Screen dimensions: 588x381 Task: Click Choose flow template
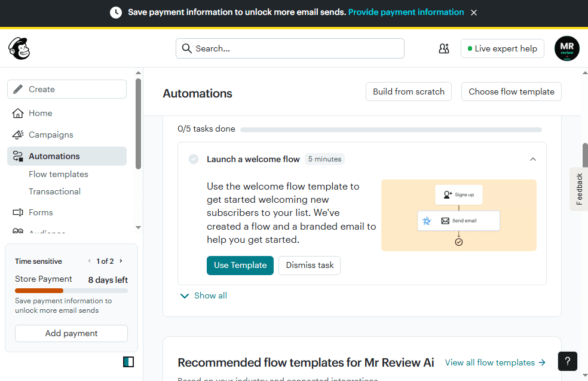click(511, 92)
